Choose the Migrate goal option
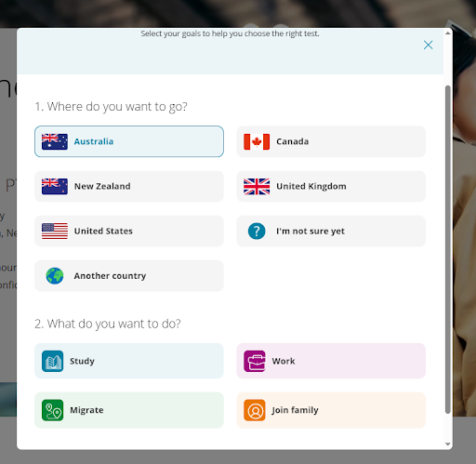The height and width of the screenshot is (464, 476). 129,410
